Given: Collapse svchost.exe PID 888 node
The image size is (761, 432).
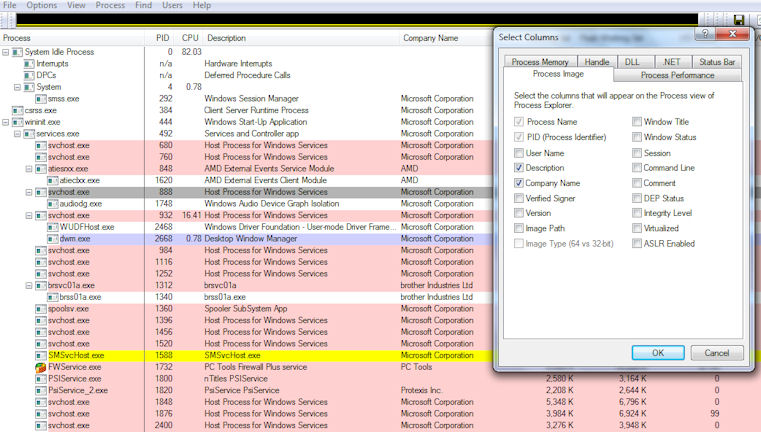Looking at the screenshot, I should click(29, 192).
